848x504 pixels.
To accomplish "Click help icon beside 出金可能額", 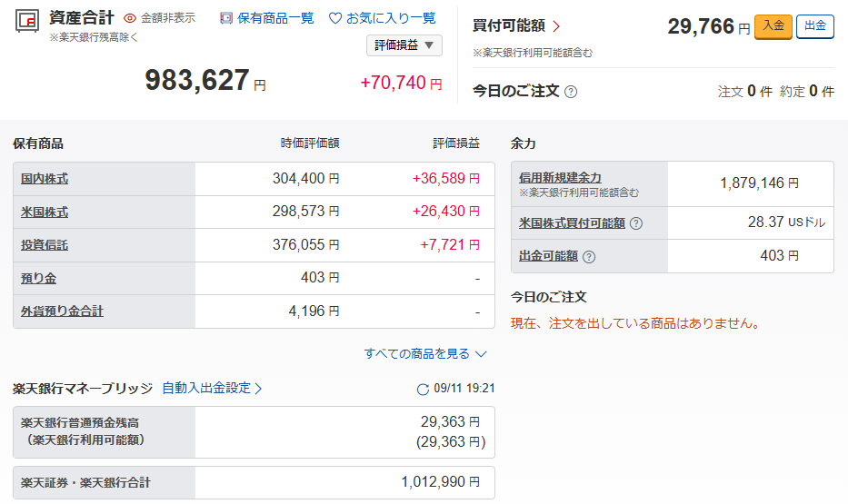I will coord(589,257).
